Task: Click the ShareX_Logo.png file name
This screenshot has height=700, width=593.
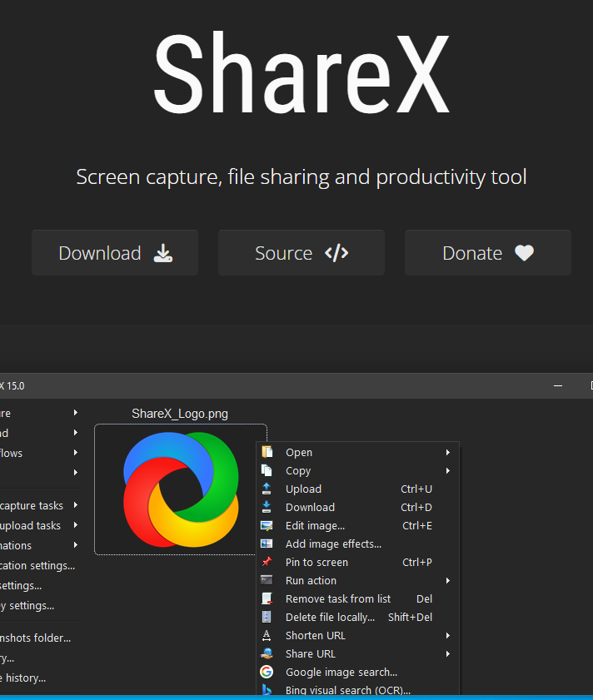Action: click(180, 414)
